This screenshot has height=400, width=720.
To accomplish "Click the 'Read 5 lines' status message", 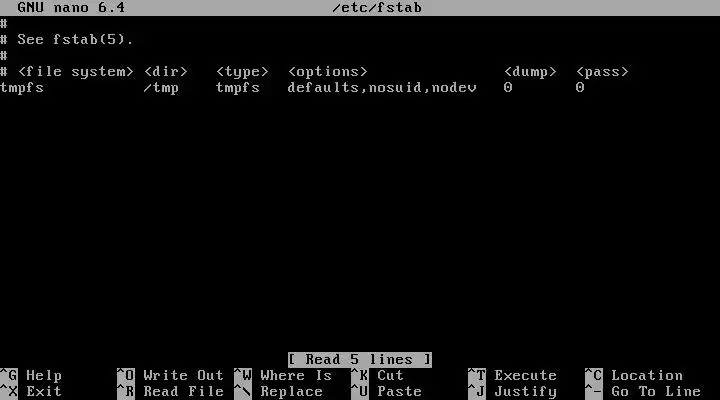I will (360, 360).
